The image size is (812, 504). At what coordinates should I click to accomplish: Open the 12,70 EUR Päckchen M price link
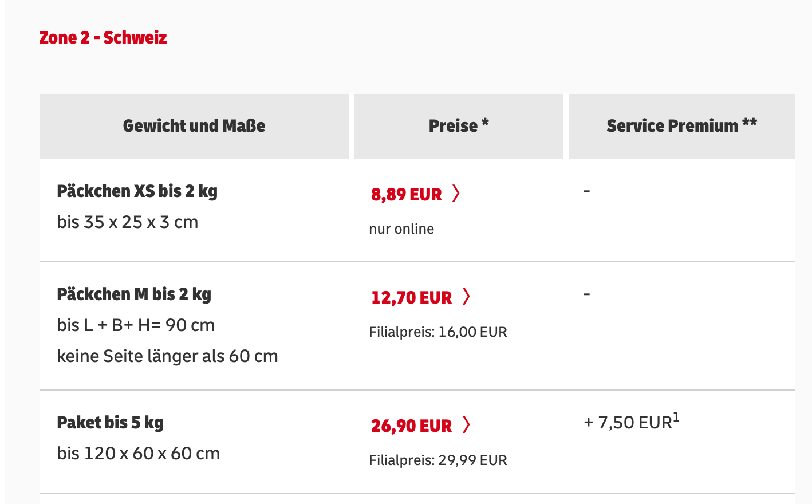411,298
